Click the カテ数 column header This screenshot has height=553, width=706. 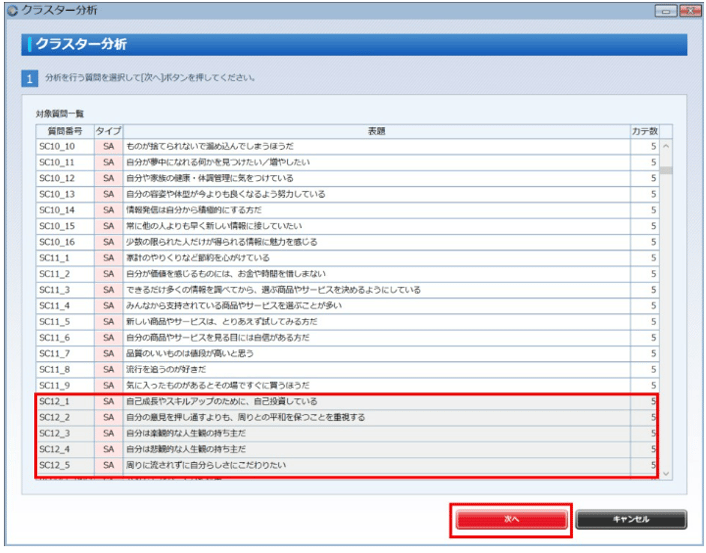[644, 131]
